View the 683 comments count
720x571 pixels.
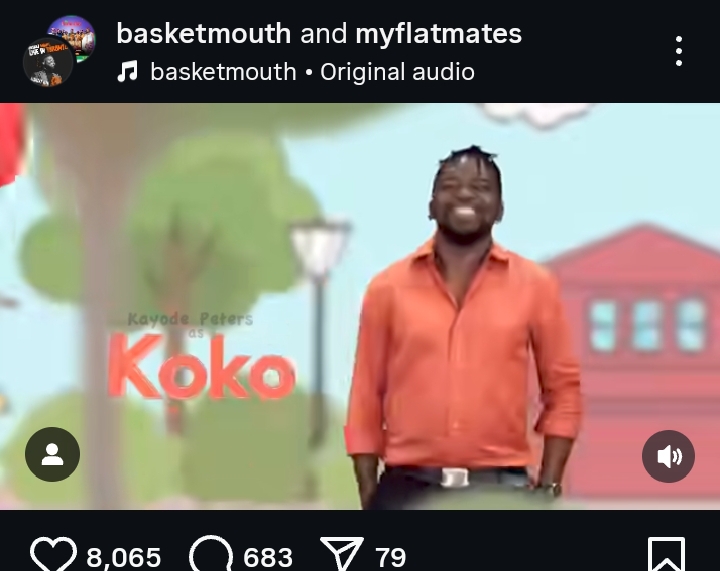[268, 557]
